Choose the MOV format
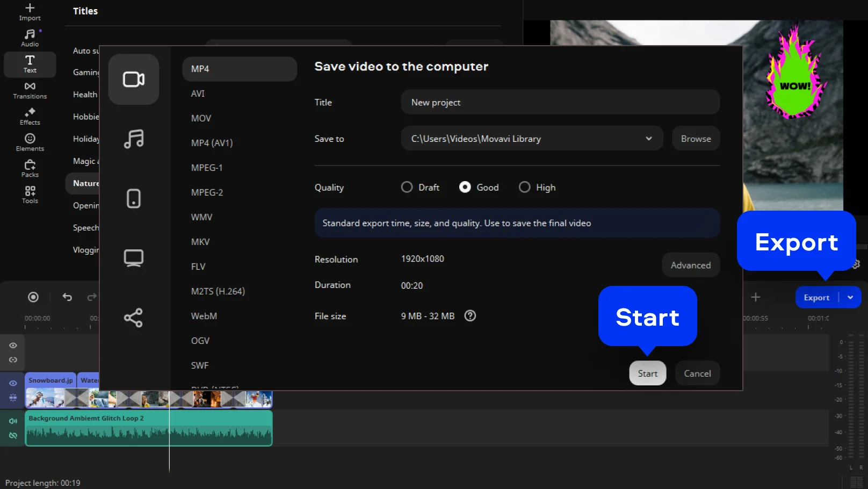868x489 pixels. [201, 118]
